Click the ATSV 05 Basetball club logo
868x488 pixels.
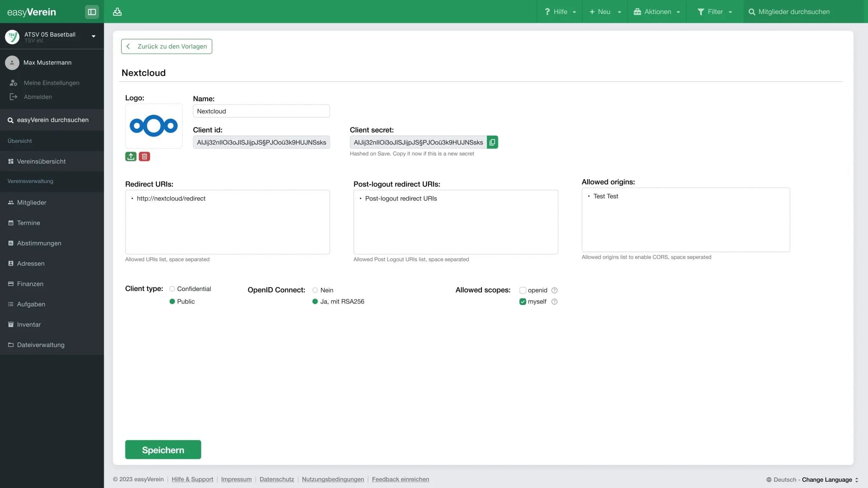click(12, 36)
